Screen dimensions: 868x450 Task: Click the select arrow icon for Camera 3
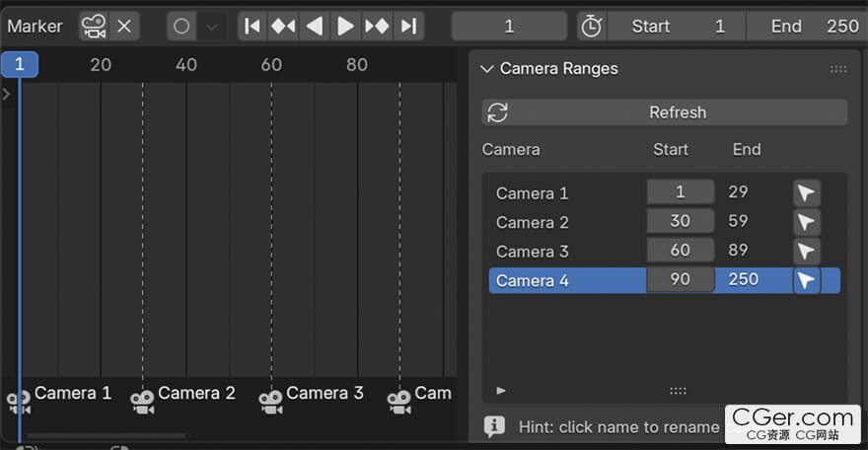(807, 251)
